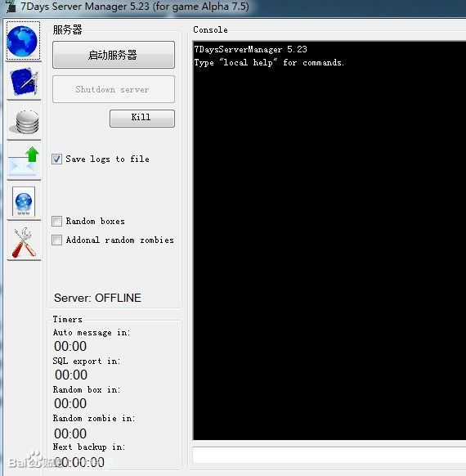Click the Server: OFFLINE status text

[97, 298]
